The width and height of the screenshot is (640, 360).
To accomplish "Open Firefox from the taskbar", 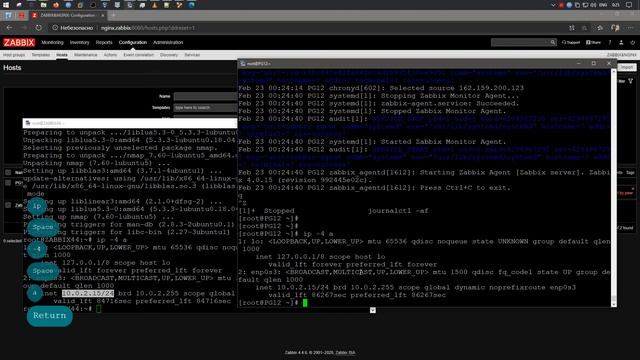I will (56, 5).
